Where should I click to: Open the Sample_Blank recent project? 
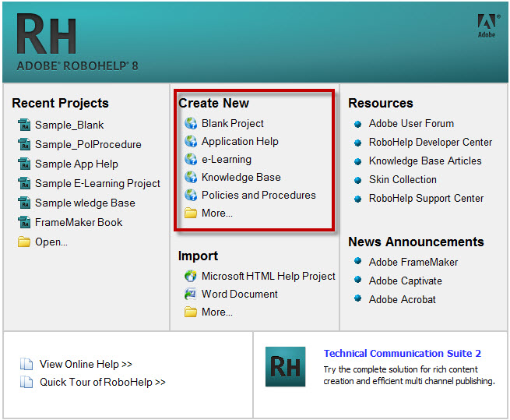coord(69,125)
